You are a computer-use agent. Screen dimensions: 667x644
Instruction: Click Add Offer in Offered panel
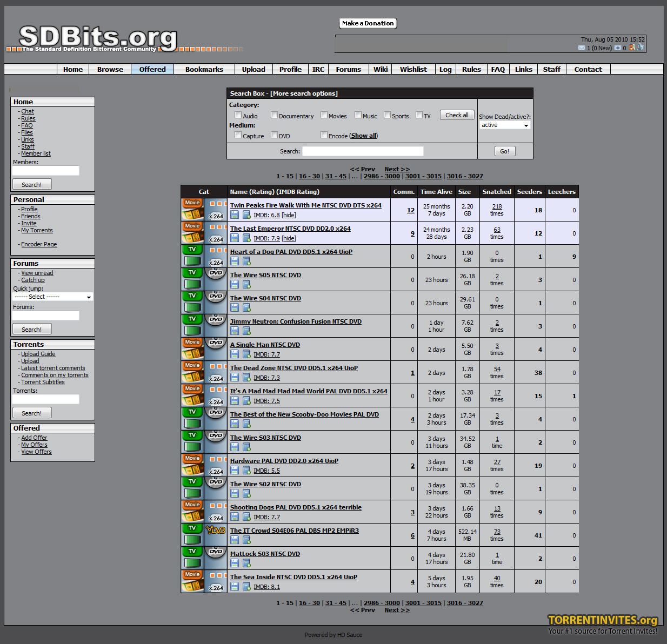34,438
